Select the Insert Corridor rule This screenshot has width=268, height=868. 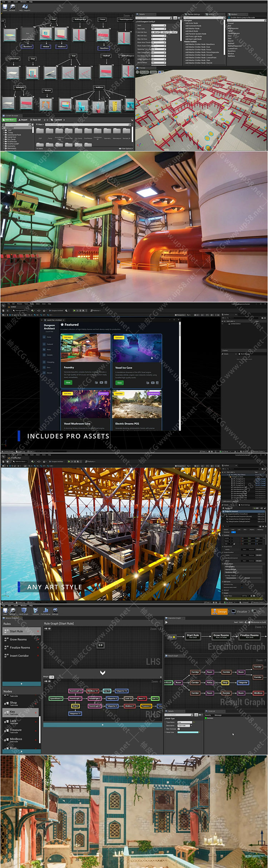[x=21, y=656]
